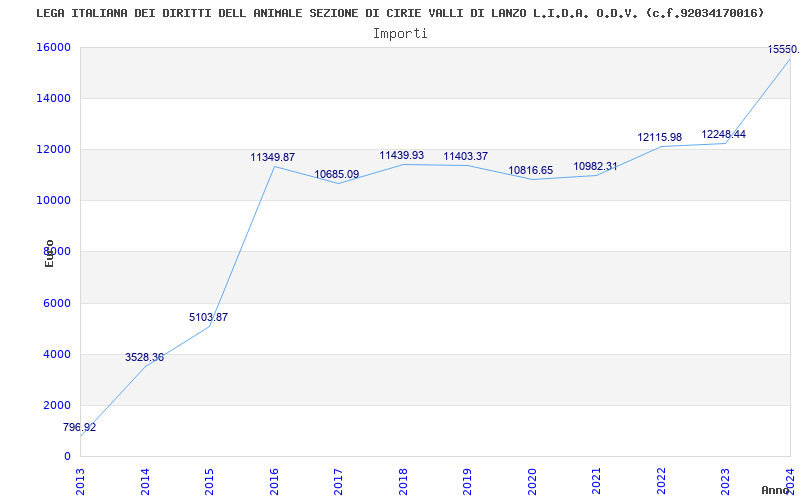
Task: Select the 11349.87 data label for 2016
Action: [x=272, y=157]
